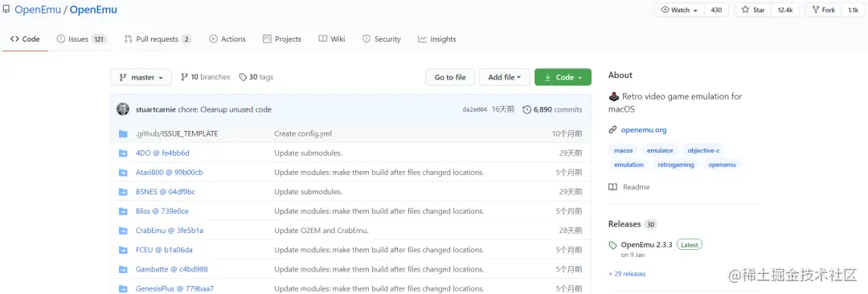Image resolution: width=868 pixels, height=294 pixels.
Task: Open the Add file dropdown
Action: (504, 77)
